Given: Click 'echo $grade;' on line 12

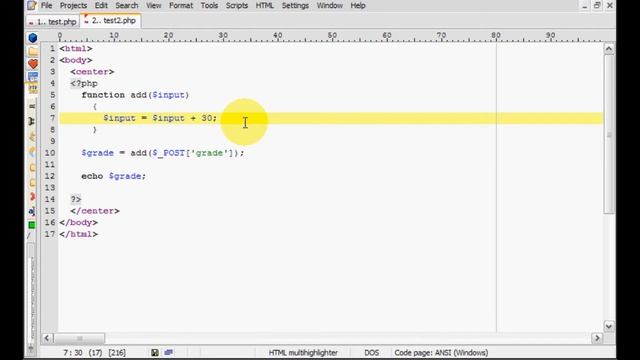Looking at the screenshot, I should (113, 176).
